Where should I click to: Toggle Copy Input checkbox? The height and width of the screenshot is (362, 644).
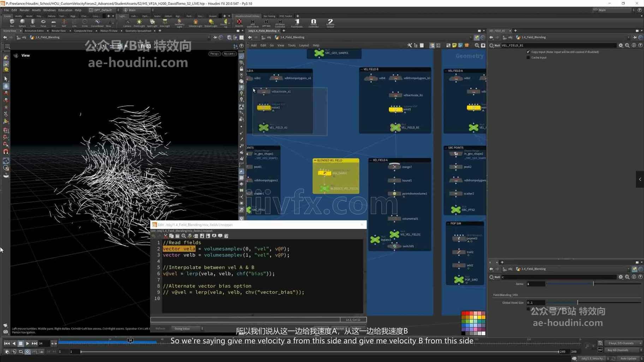coord(528,52)
